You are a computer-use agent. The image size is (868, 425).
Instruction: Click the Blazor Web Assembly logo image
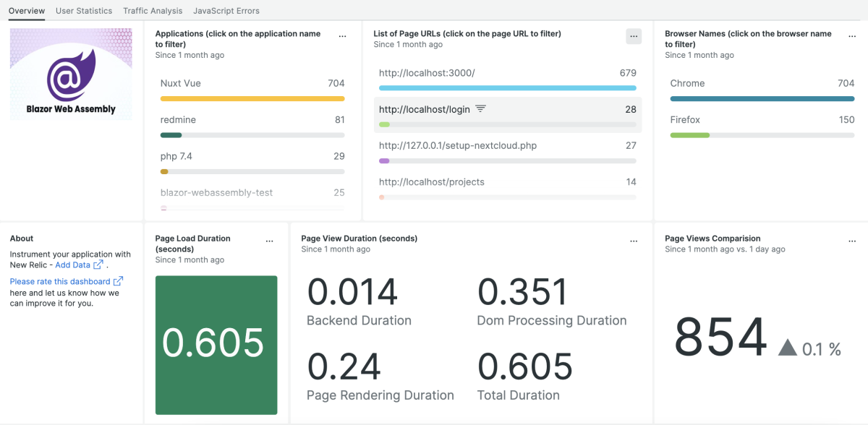[71, 74]
